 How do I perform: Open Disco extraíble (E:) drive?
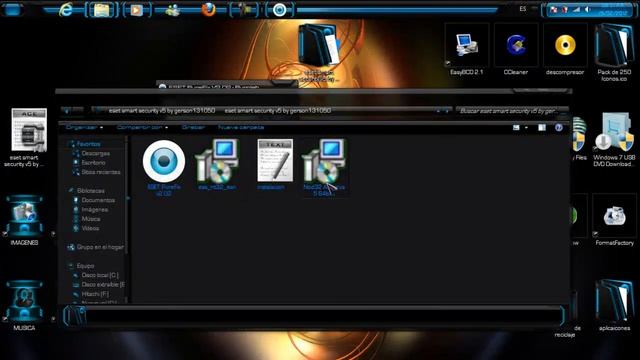pos(103,284)
